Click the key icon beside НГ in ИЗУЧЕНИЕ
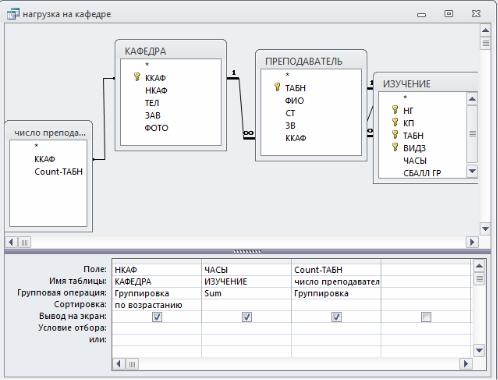Screen dimensions: 498x380 coord(395,109)
